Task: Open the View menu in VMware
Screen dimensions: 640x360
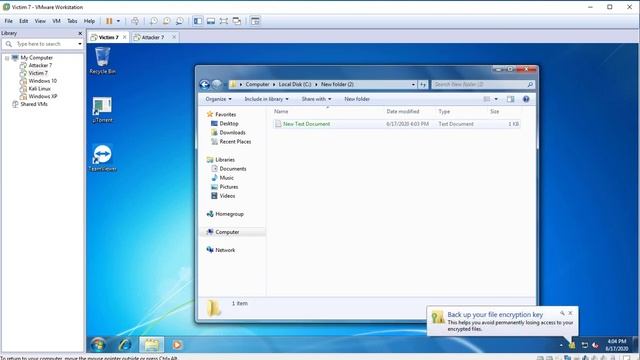Action: (x=40, y=21)
